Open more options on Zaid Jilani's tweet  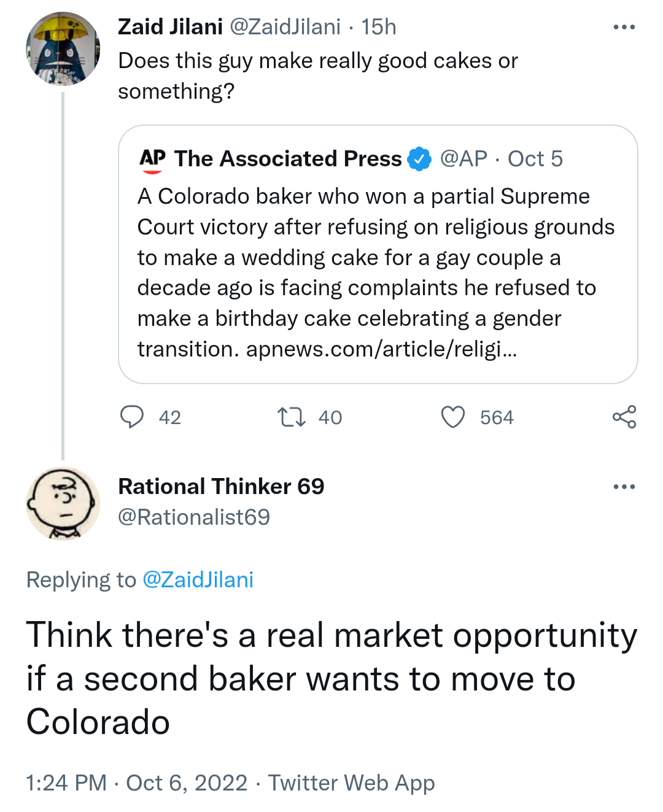[x=624, y=27]
